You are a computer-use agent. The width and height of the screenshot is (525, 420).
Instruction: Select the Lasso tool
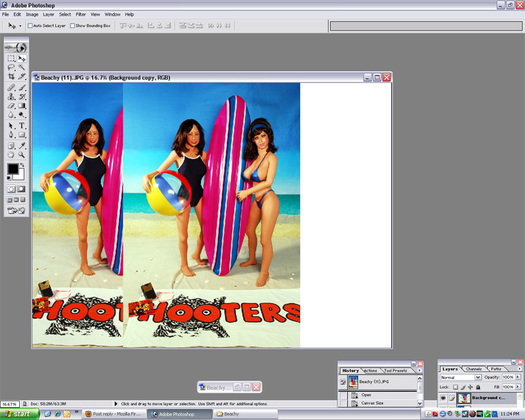[11, 68]
